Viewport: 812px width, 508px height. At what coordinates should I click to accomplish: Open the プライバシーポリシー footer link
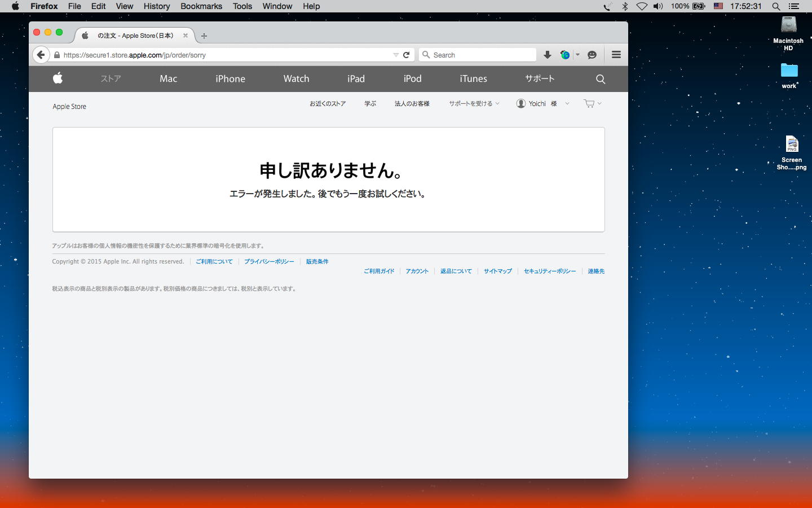click(269, 262)
